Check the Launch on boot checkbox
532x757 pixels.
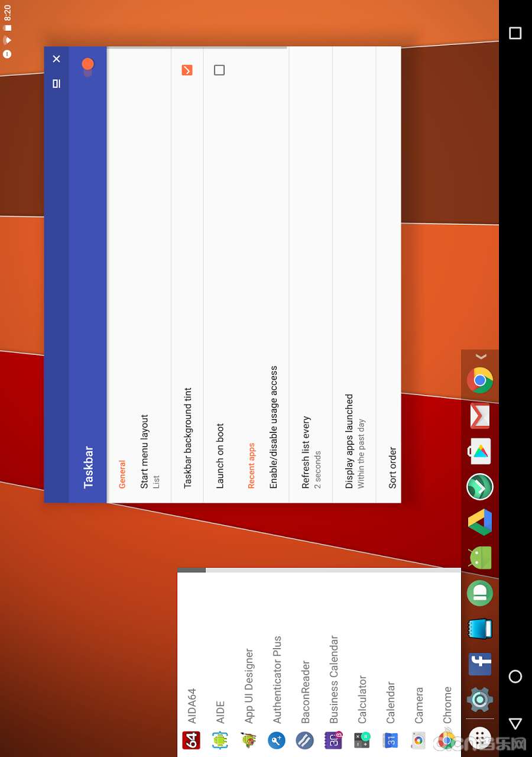point(219,70)
